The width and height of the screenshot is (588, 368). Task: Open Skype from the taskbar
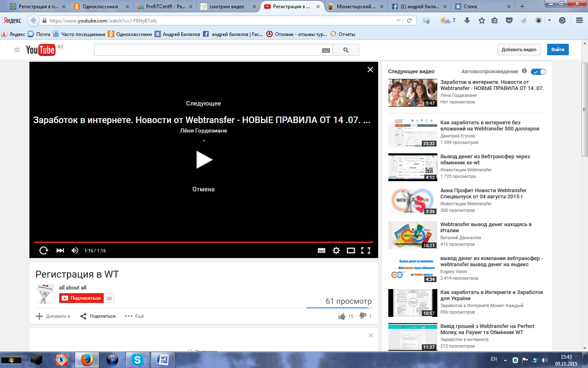[x=137, y=360]
